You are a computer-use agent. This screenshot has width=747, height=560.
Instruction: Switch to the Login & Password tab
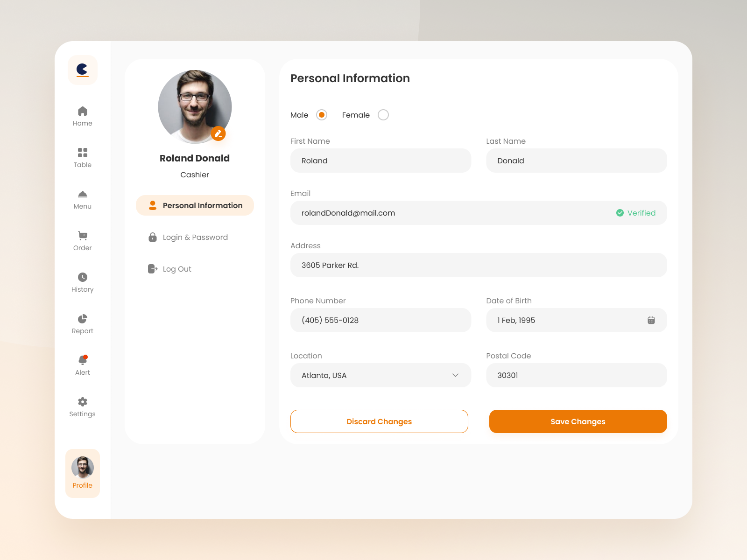point(195,237)
